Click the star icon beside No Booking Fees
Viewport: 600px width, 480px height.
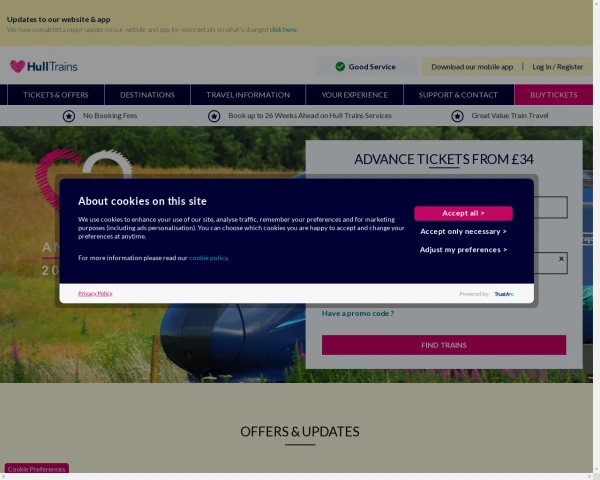click(x=69, y=116)
